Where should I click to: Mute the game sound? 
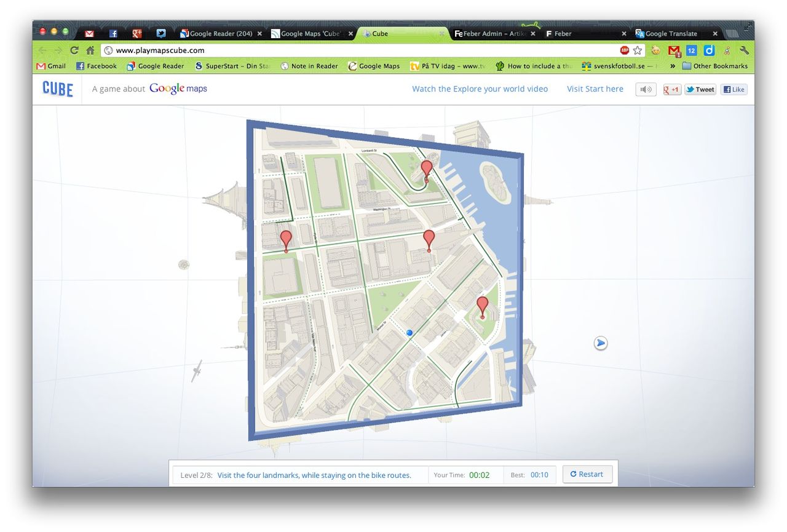(x=646, y=89)
